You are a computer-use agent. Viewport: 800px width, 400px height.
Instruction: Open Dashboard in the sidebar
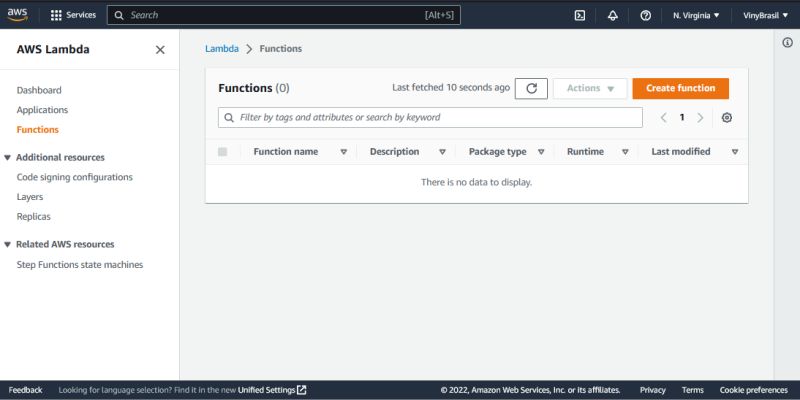[39, 90]
